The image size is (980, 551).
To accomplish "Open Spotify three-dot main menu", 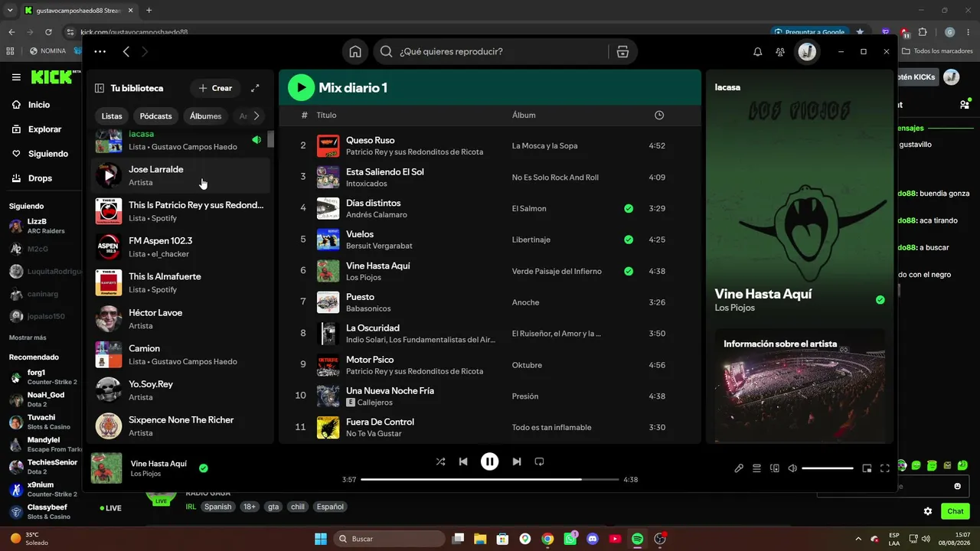I will point(100,52).
